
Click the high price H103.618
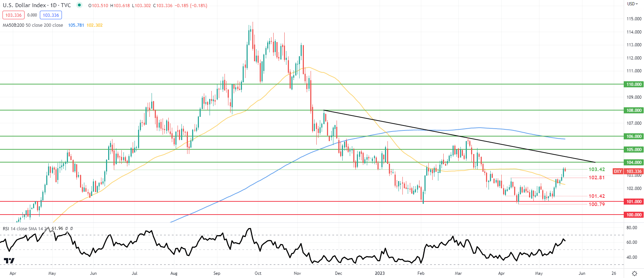pyautogui.click(x=120, y=6)
